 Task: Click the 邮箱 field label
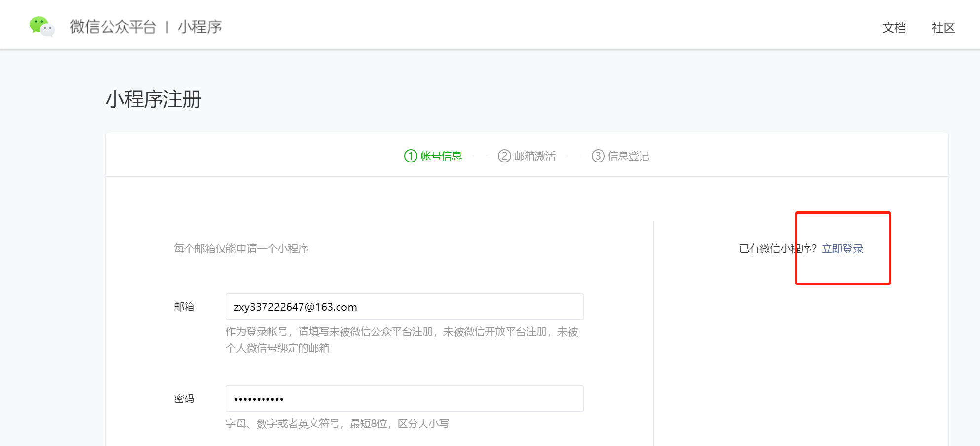184,307
